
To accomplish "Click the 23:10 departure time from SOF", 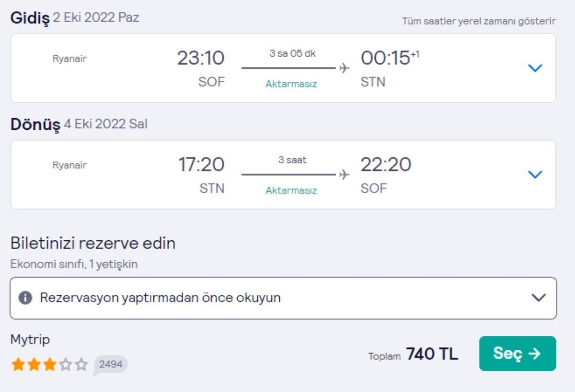I will tap(201, 58).
